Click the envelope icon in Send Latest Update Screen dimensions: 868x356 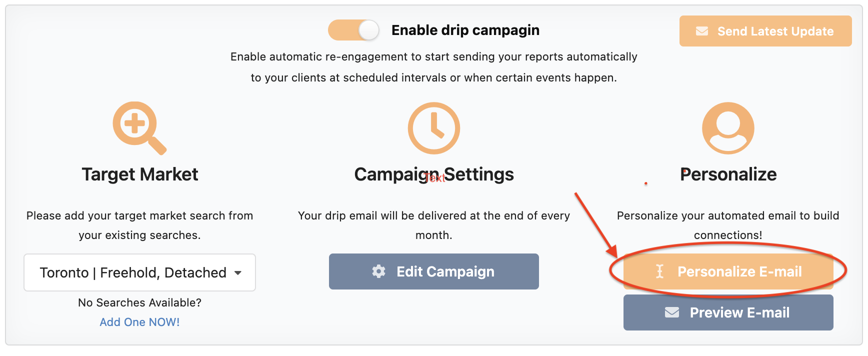[x=702, y=31]
